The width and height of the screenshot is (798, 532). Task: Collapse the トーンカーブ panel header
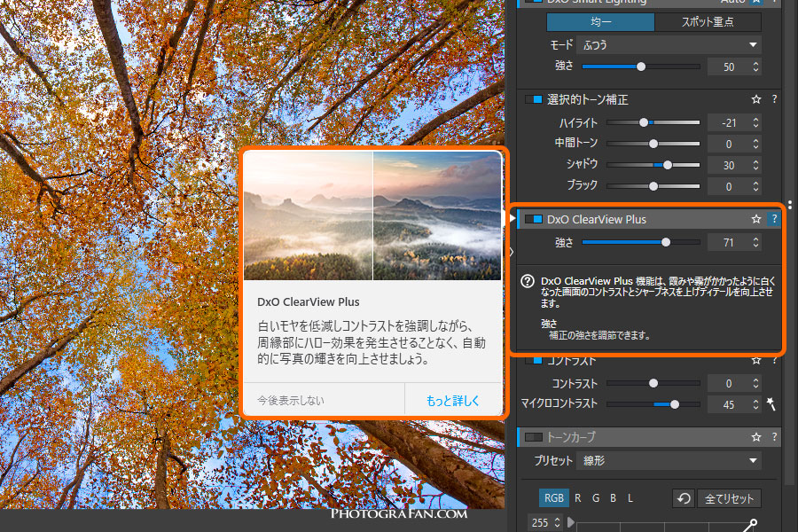click(x=649, y=437)
